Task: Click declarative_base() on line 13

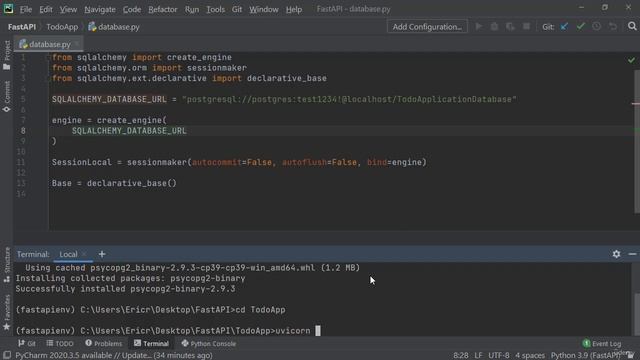Action: tap(131, 183)
